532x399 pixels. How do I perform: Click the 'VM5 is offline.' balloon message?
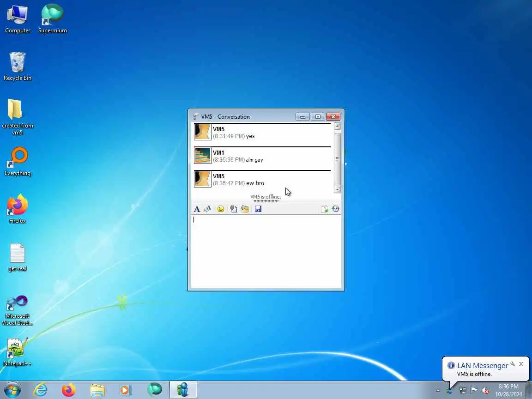click(474, 374)
